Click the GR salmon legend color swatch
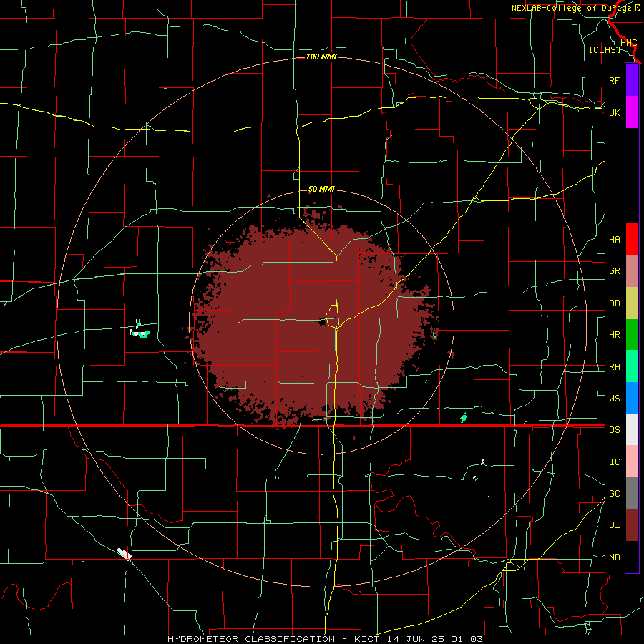 632,270
